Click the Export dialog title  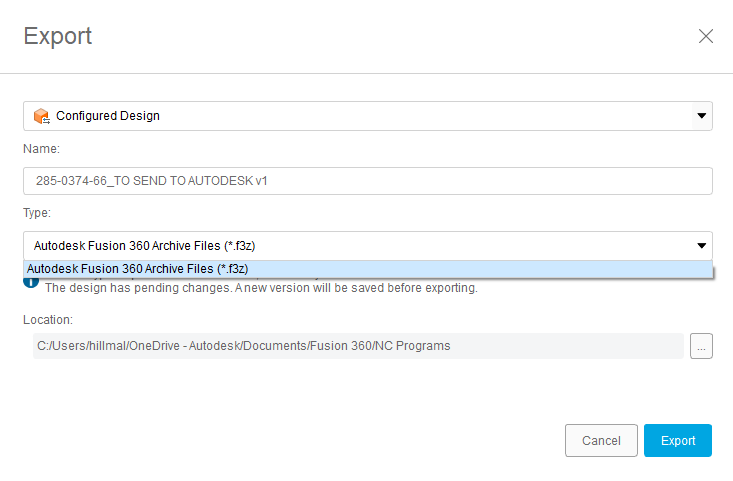tap(57, 37)
